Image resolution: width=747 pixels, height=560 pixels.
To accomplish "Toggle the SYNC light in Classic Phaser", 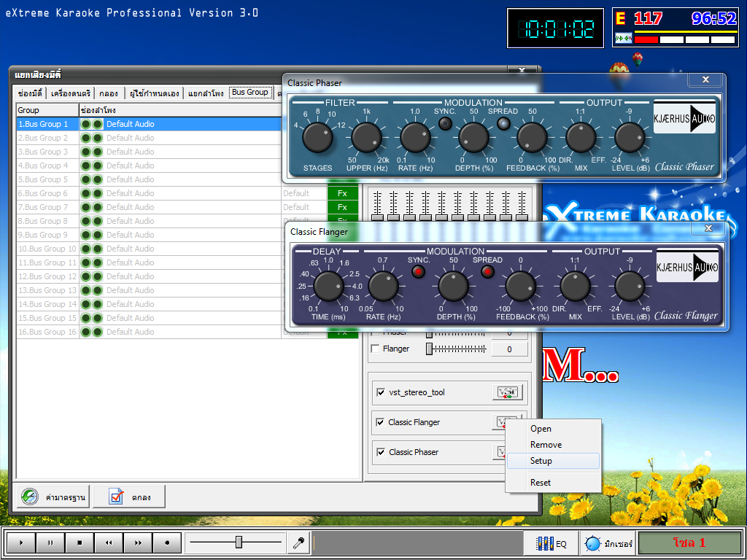I will pyautogui.click(x=445, y=124).
